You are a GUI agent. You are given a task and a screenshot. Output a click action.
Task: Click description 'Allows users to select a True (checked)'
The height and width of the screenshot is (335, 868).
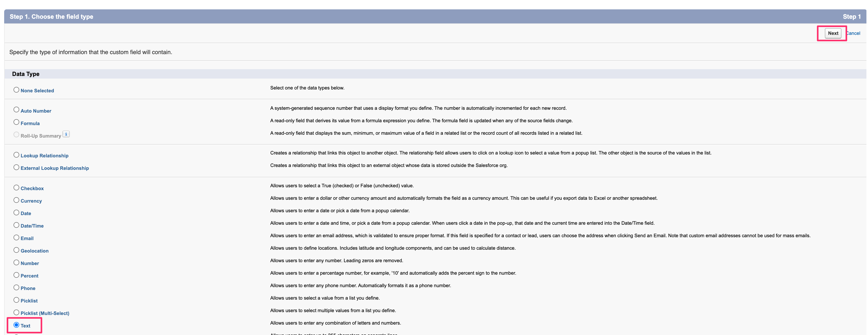[x=342, y=186]
